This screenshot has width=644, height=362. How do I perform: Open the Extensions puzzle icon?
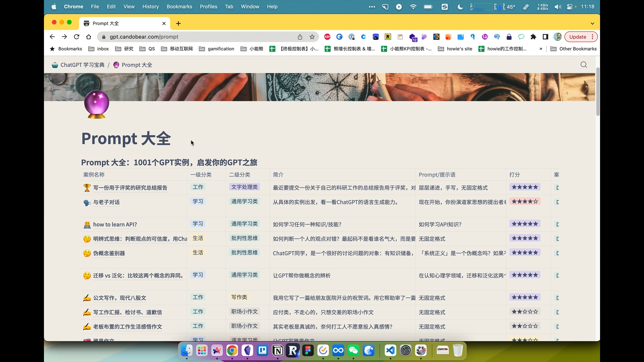point(533,37)
